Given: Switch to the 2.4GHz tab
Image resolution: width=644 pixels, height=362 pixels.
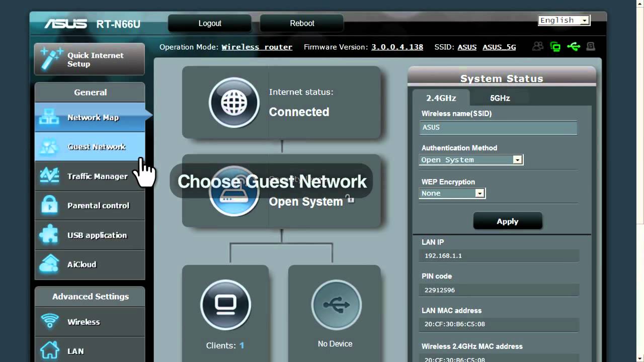Looking at the screenshot, I should click(441, 98).
